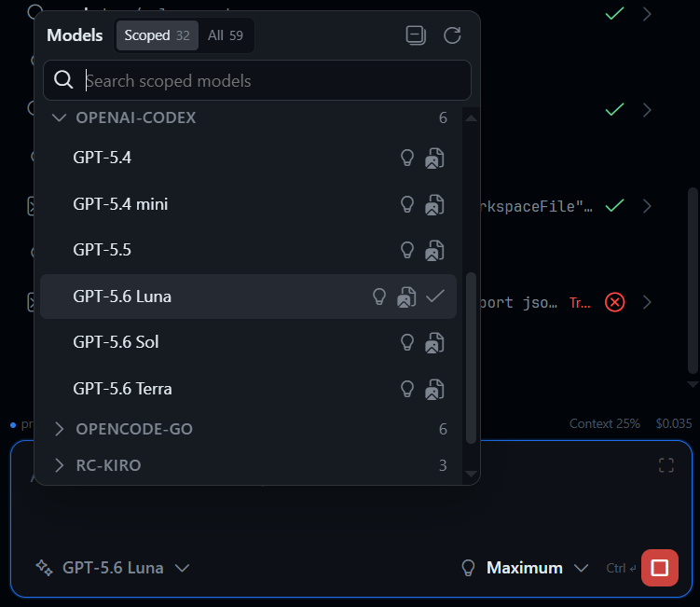Click the lightbulb icon on GPT-5.5 row
The width and height of the screenshot is (700, 607).
click(x=407, y=250)
